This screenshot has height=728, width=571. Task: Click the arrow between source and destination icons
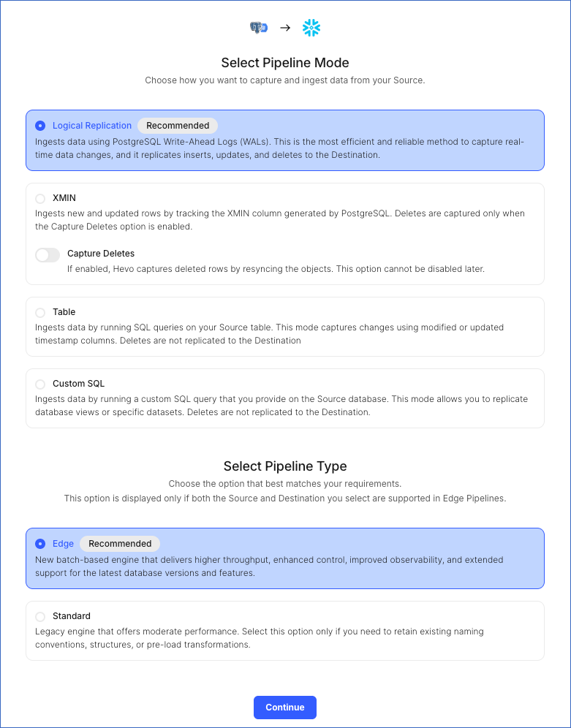(284, 27)
